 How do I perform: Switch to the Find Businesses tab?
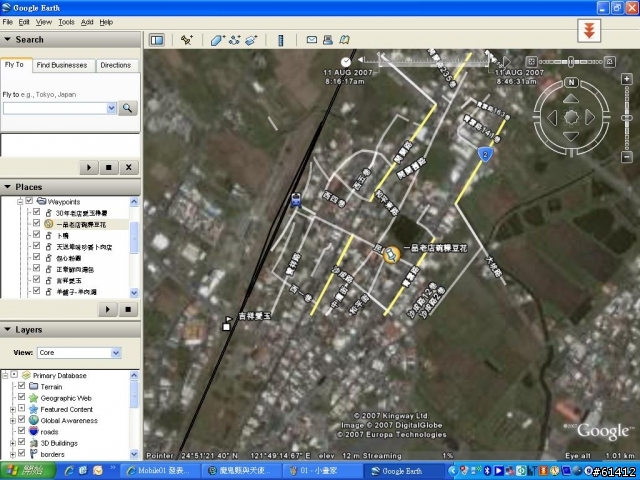point(62,65)
